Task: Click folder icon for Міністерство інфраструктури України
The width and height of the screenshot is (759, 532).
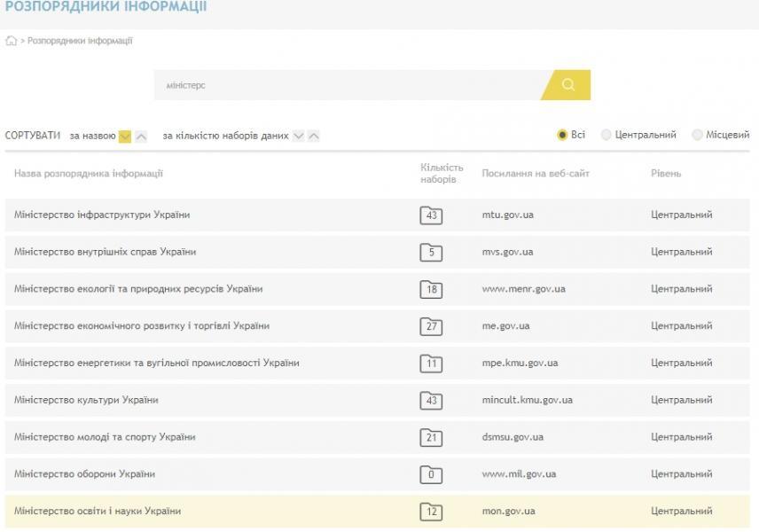Action: [x=431, y=215]
